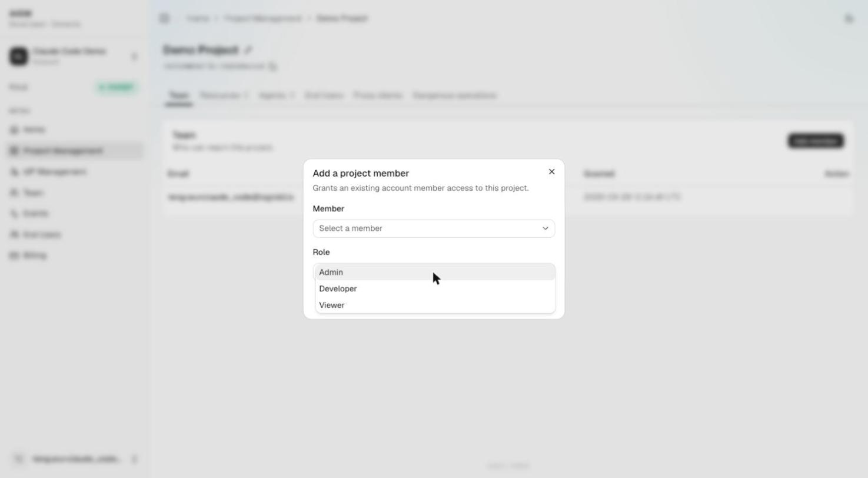Click the 'Add a project member' heading
Screen dimensions: 868x478
pos(361,173)
